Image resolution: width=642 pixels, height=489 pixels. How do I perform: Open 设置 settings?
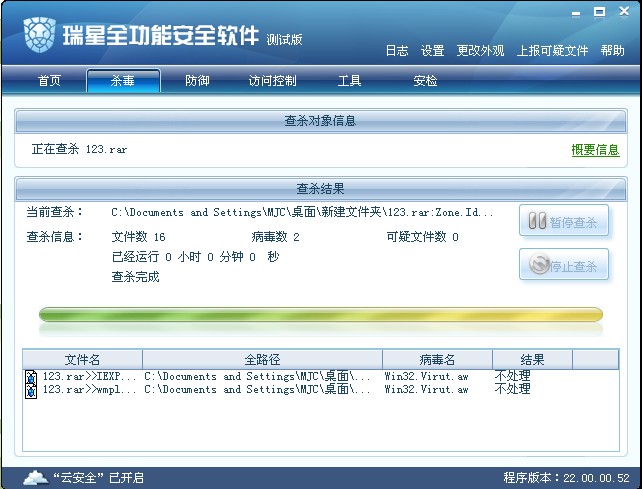coord(432,51)
